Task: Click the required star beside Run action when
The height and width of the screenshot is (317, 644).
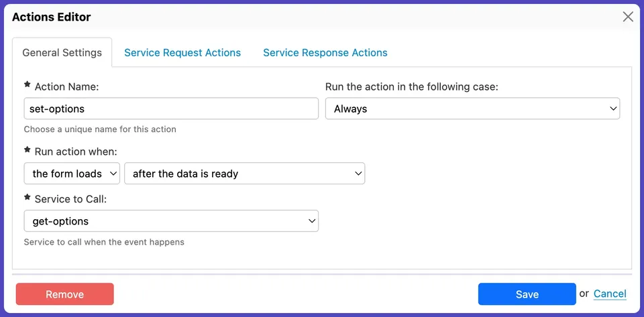Action: coord(28,150)
